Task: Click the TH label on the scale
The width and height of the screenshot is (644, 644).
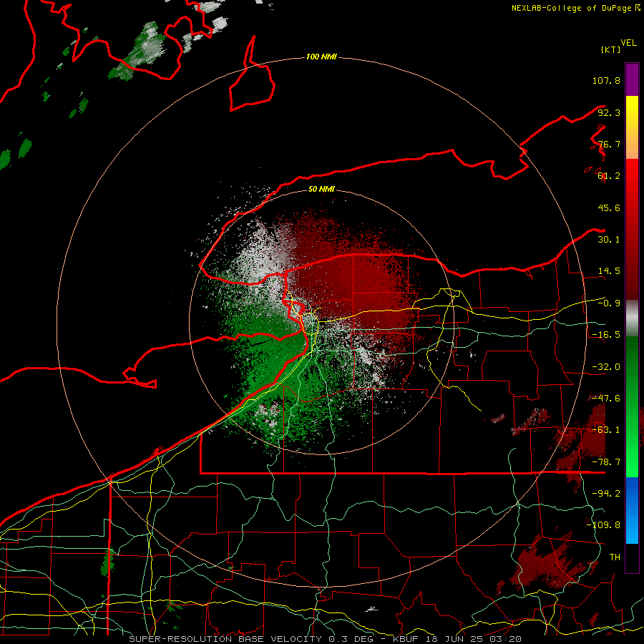Action: (615, 557)
